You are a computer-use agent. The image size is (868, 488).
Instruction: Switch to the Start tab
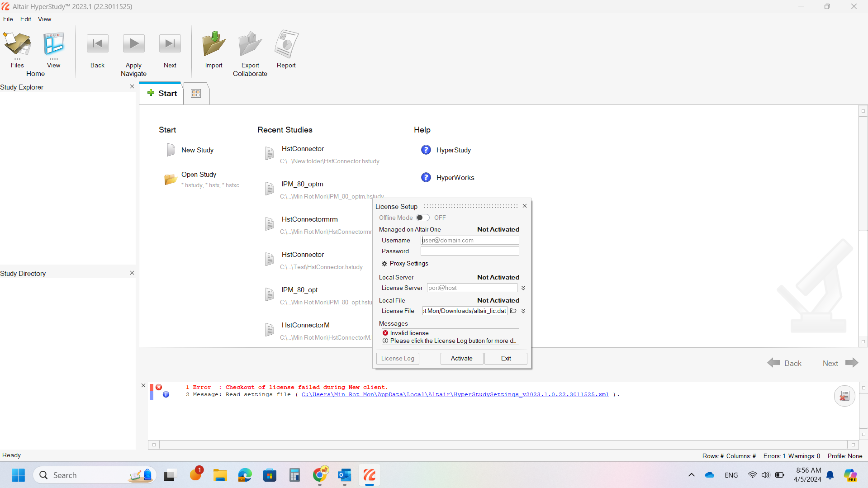point(161,93)
